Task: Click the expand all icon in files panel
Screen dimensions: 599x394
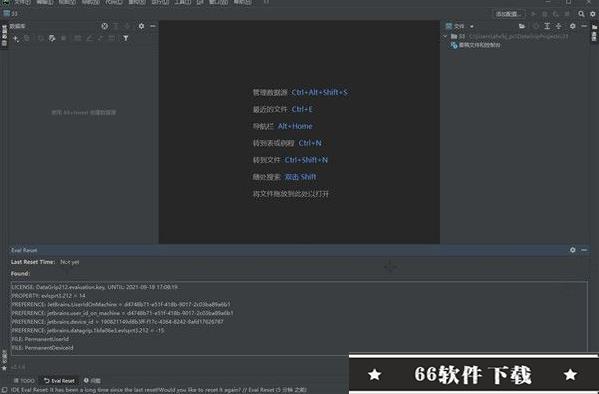Action: 547,26
